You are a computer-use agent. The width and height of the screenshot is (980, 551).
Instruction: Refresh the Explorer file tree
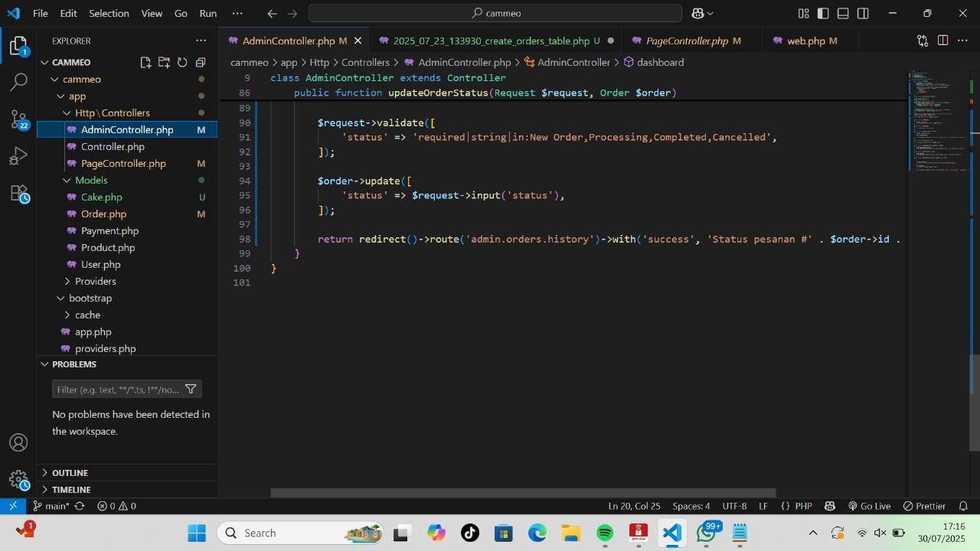pyautogui.click(x=182, y=63)
